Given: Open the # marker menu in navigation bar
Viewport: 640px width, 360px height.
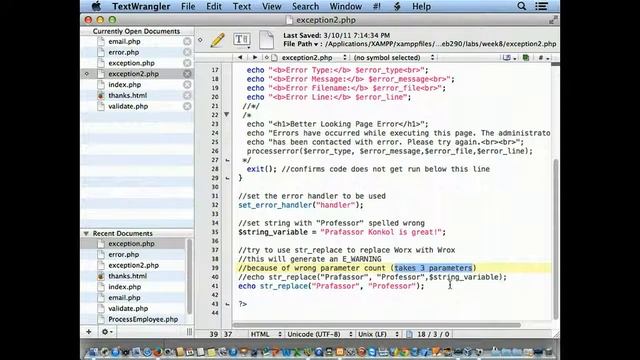Looking at the screenshot, I should [x=543, y=58].
